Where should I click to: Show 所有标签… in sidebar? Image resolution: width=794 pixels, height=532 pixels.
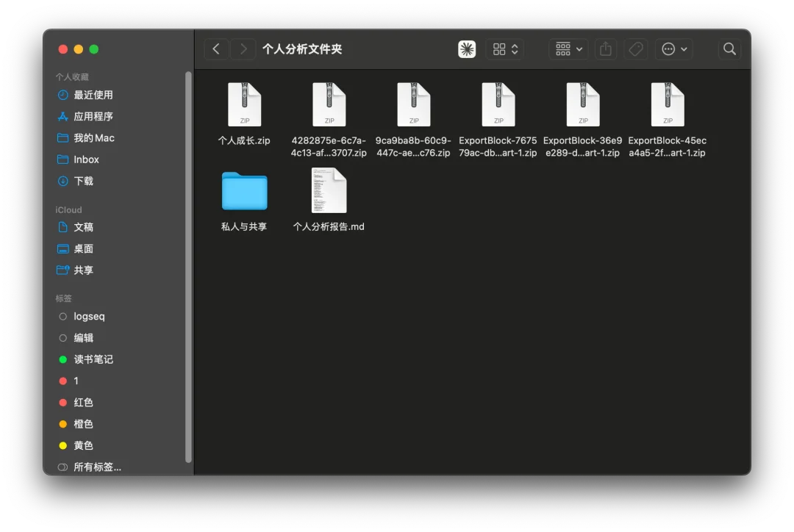(97, 467)
